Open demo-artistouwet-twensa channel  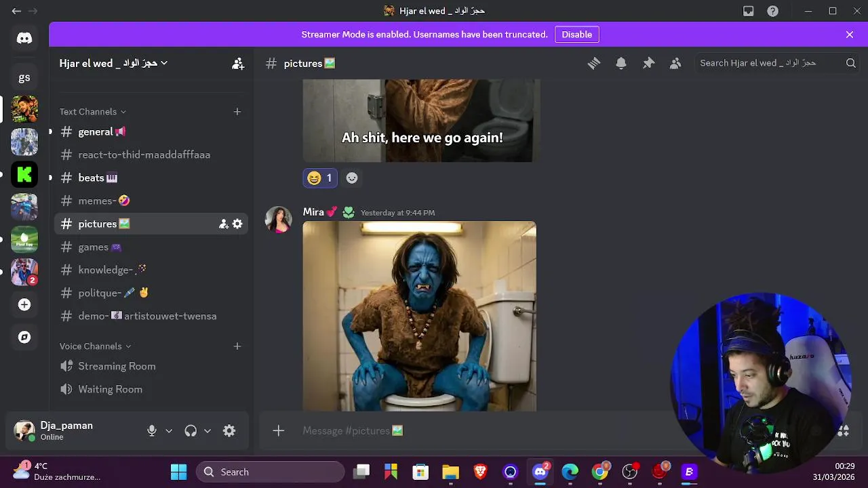(151, 316)
